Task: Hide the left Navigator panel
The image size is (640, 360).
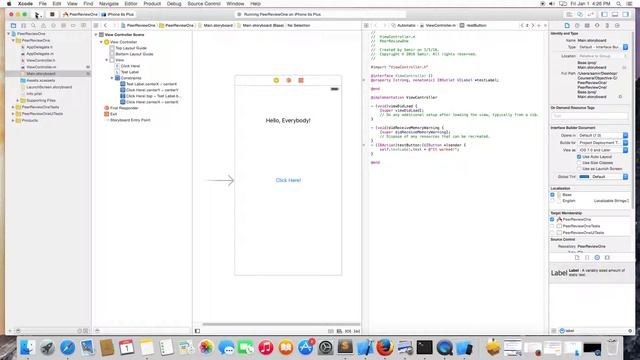Action: point(604,14)
